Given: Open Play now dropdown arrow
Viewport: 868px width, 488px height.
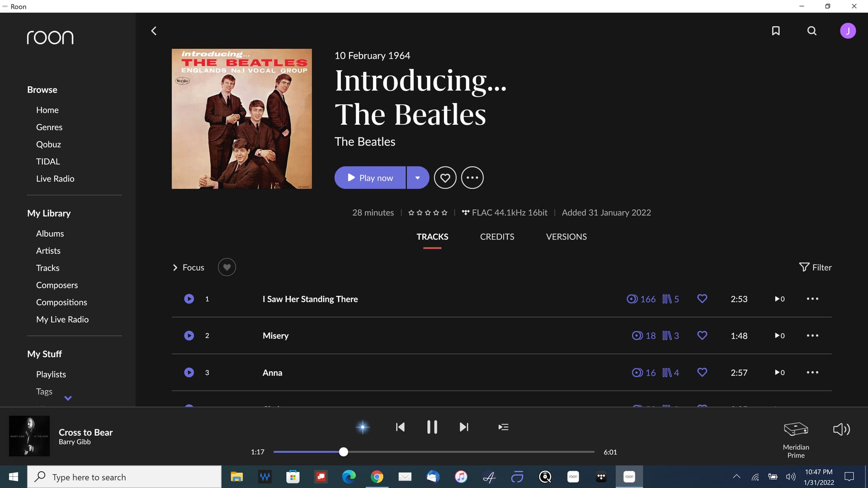Looking at the screenshot, I should coord(418,178).
